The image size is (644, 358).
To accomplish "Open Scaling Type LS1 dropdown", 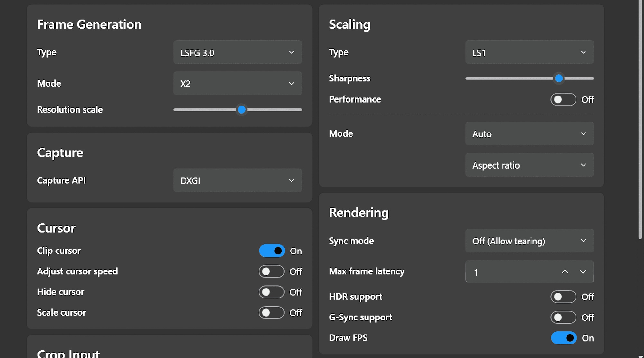I will click(529, 52).
